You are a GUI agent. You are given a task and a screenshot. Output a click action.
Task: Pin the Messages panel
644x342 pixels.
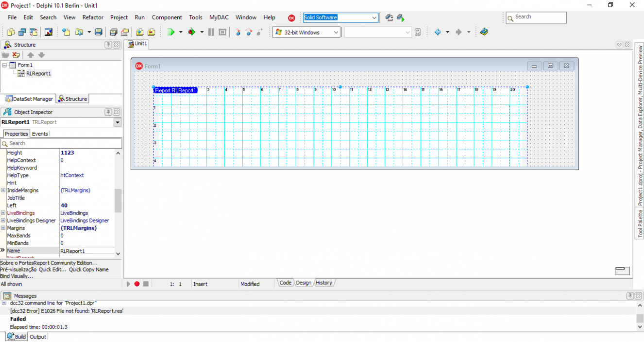[x=630, y=295]
